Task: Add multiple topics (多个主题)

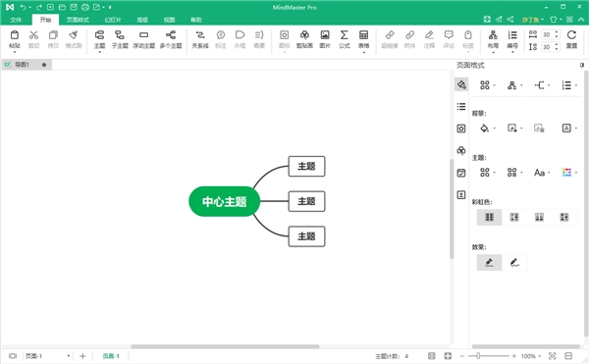Action: tap(171, 39)
